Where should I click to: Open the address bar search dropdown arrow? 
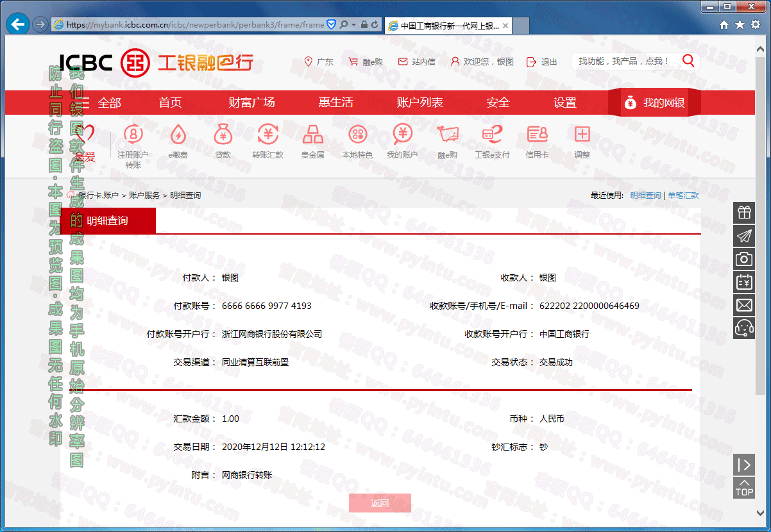pos(353,24)
